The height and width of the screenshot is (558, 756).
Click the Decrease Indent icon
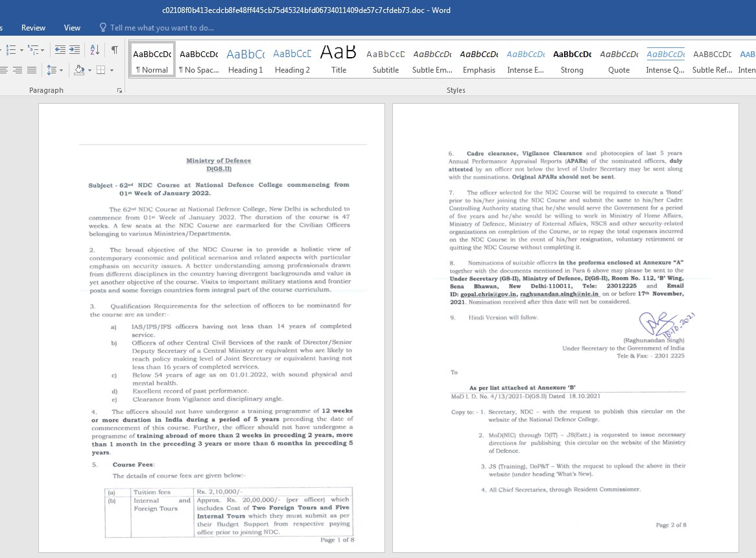[60, 50]
